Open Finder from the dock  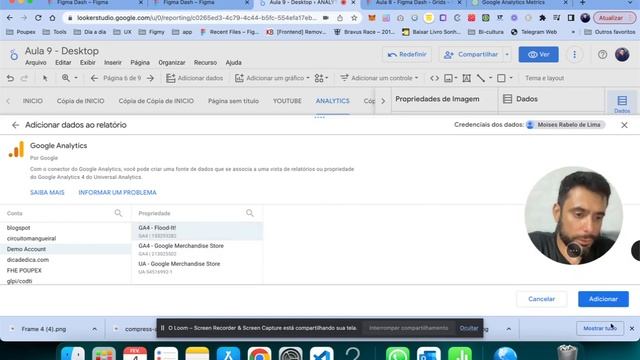pyautogui.click(x=73, y=353)
